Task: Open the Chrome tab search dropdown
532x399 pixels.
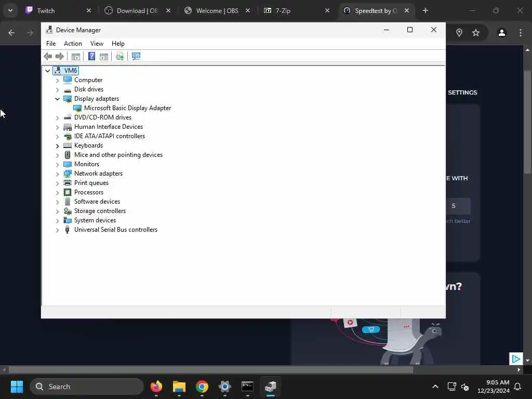Action: pos(10,10)
